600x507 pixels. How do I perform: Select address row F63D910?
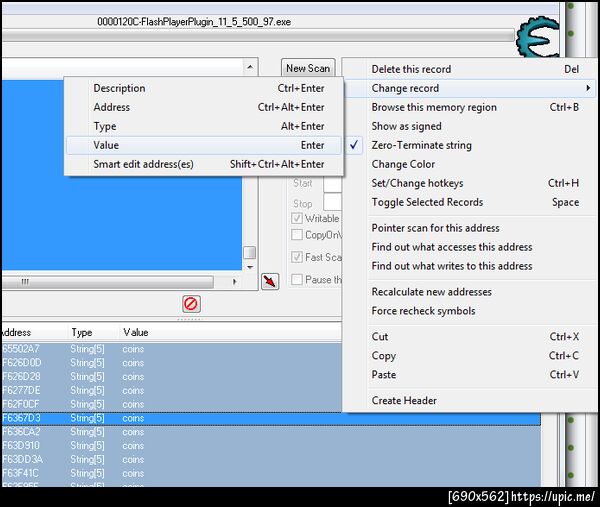pyautogui.click(x=271, y=445)
